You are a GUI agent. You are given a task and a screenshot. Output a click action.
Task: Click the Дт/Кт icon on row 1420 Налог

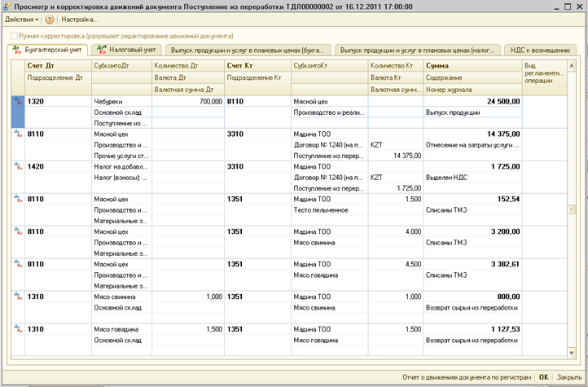click(17, 166)
